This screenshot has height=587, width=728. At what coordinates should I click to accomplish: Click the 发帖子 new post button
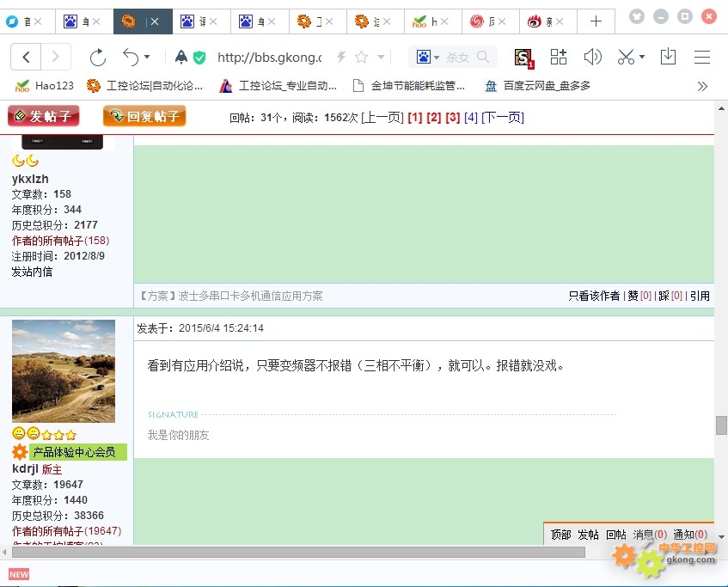[44, 116]
